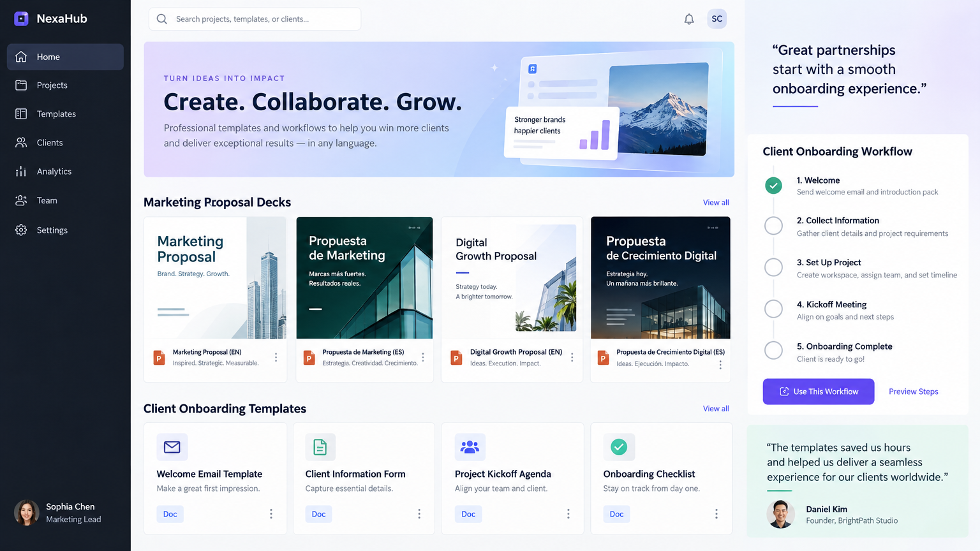This screenshot has height=551, width=980.
Task: Check the Onboarding Complete step circle
Action: pyautogui.click(x=773, y=350)
